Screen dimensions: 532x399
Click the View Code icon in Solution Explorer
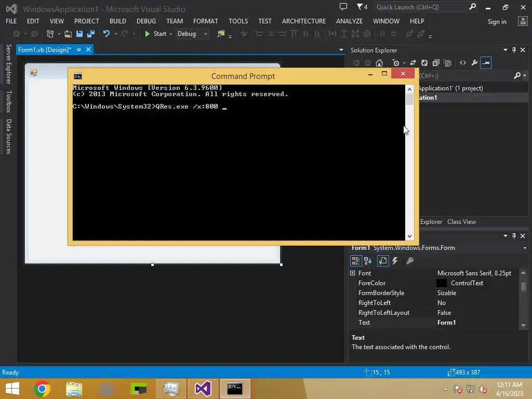pyautogui.click(x=463, y=63)
